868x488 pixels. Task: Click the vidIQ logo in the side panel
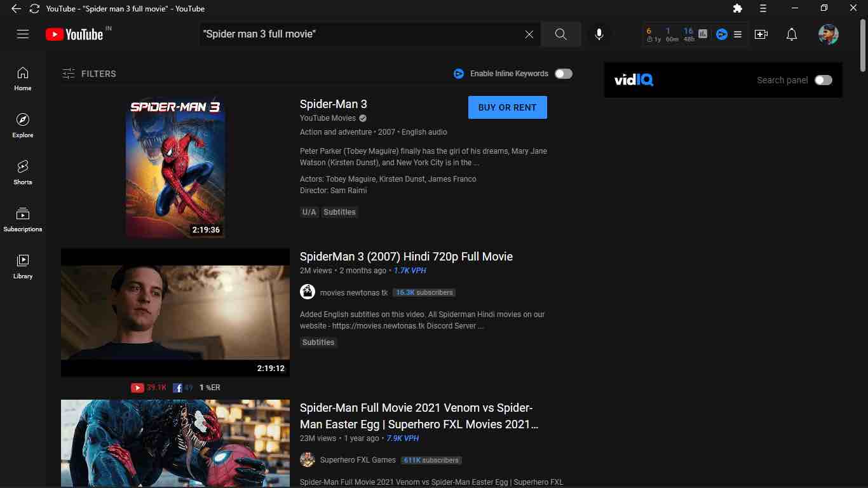coord(634,80)
